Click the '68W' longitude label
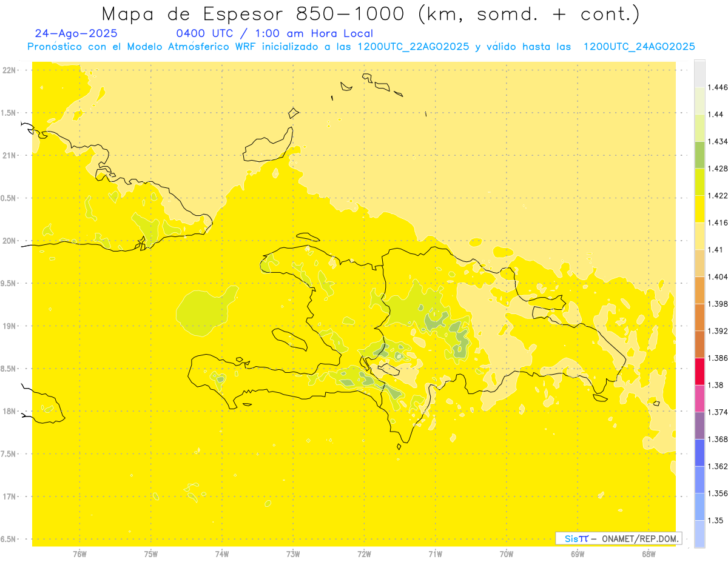This screenshot has height=562, width=728. (649, 554)
